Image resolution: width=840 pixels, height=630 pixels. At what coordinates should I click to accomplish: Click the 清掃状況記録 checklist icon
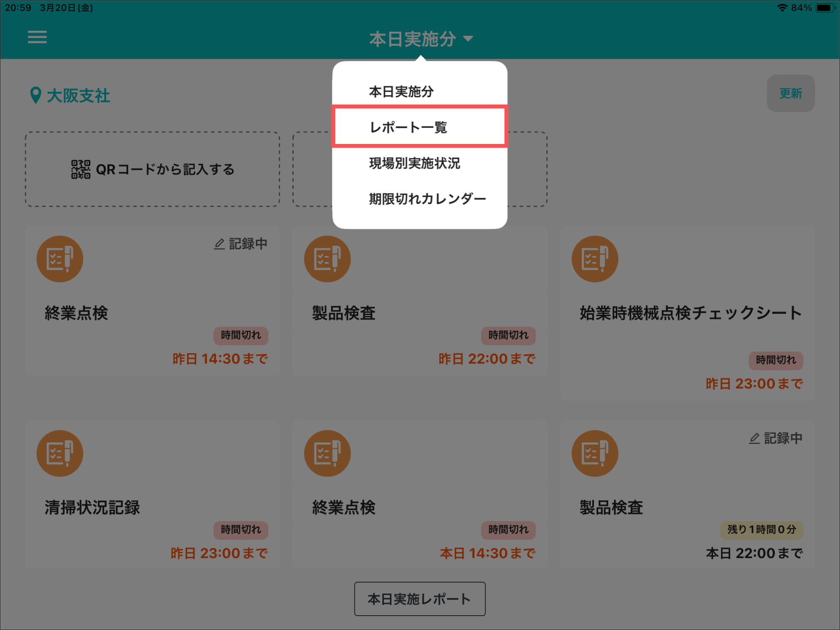point(60,453)
